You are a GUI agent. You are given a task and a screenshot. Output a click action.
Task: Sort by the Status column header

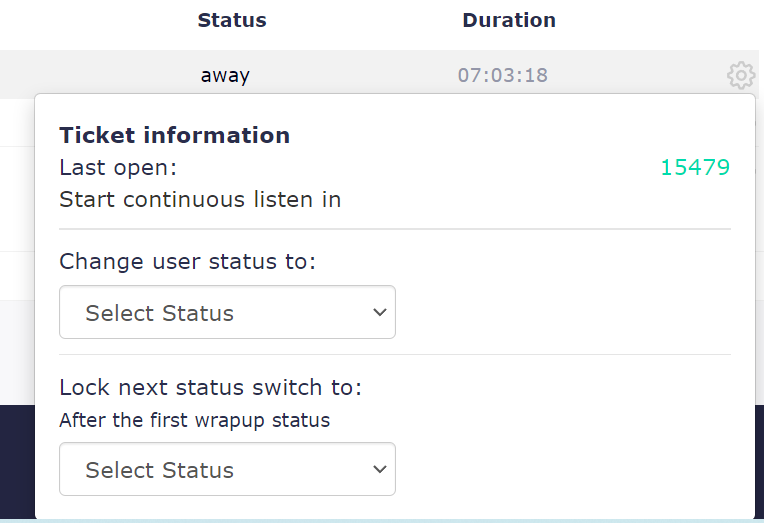(232, 20)
